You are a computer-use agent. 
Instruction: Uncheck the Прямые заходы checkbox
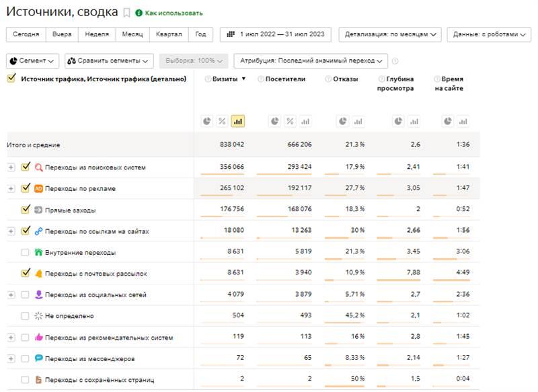click(26, 209)
